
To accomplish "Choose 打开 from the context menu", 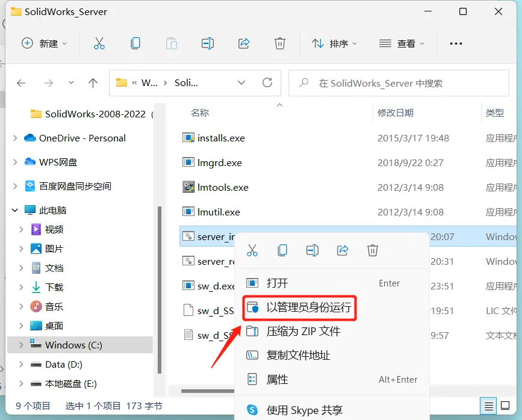I will tap(332, 283).
